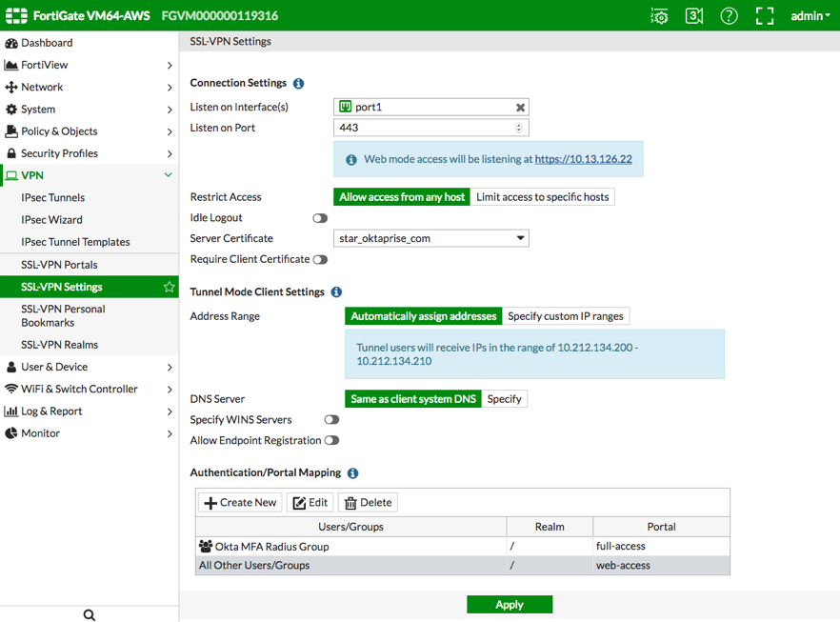
Task: Open SSL-VPN Portals in sidebar
Action: tap(59, 265)
